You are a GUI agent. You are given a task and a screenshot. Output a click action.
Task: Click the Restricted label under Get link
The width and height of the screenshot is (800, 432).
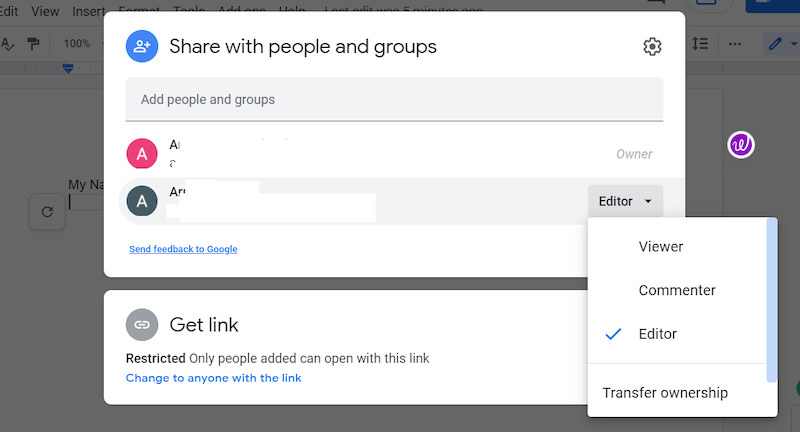156,359
